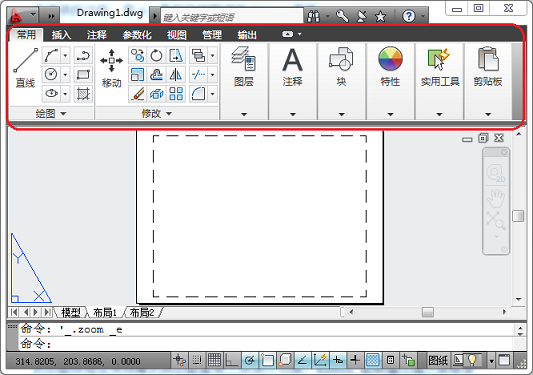Open the satellite Communication Center icon
The width and height of the screenshot is (533, 375).
pyautogui.click(x=362, y=16)
